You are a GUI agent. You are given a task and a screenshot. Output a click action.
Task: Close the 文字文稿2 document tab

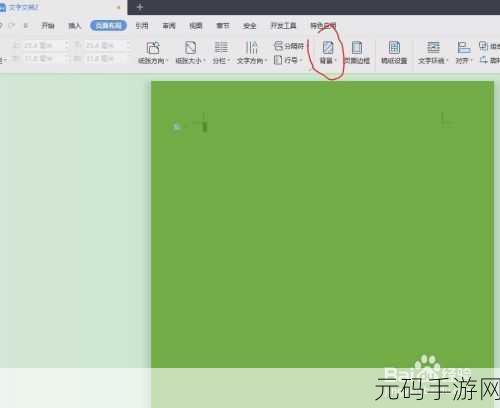118,7
